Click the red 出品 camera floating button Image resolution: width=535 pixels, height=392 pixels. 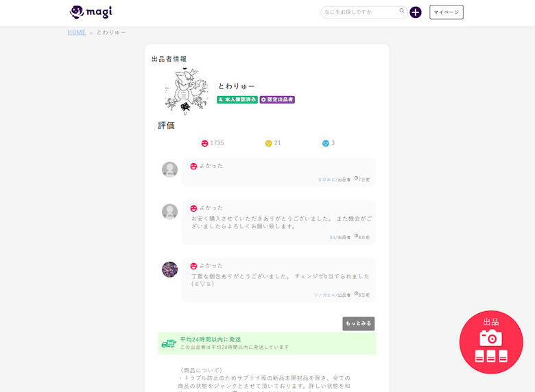(x=491, y=342)
